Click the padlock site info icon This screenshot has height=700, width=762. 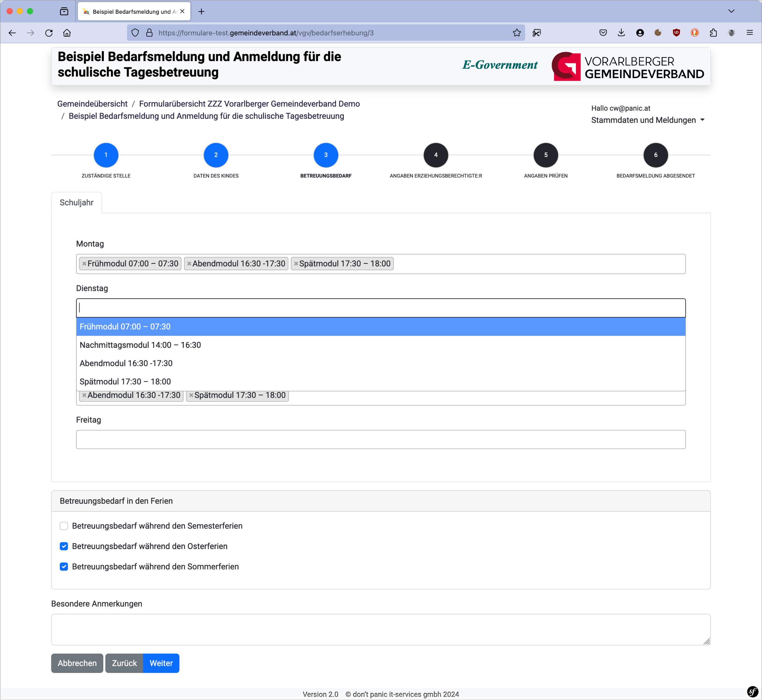tap(149, 33)
